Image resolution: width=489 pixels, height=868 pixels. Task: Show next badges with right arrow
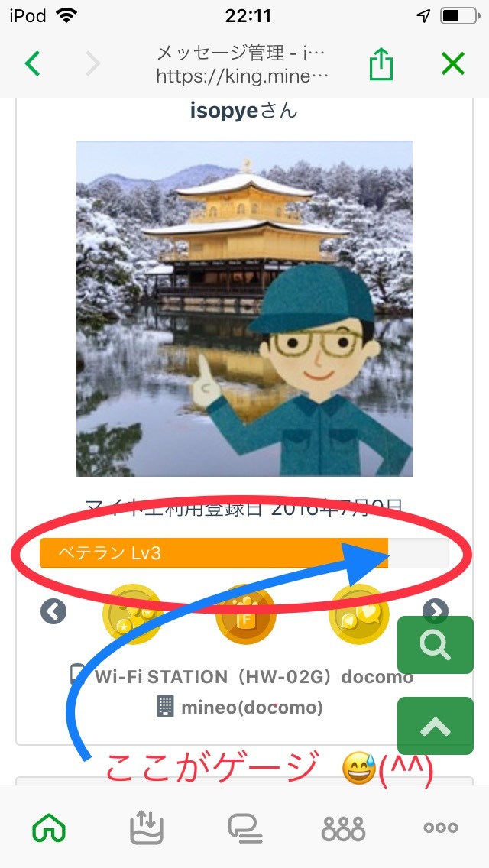click(x=436, y=611)
